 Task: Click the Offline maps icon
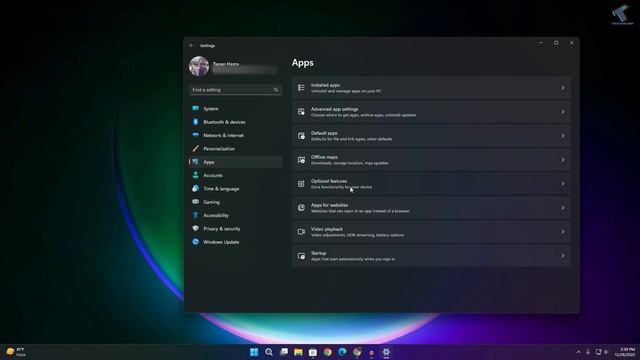click(301, 160)
